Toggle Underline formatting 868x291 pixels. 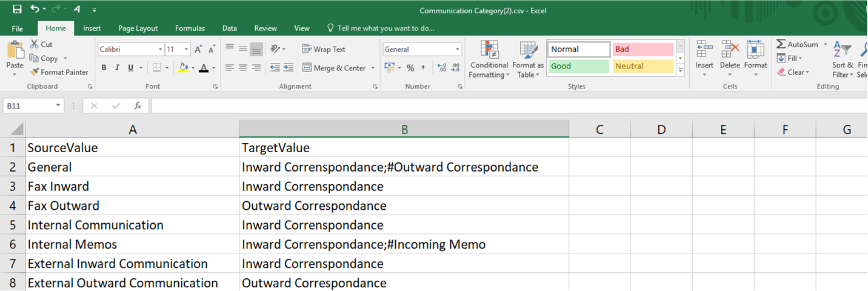click(x=130, y=67)
